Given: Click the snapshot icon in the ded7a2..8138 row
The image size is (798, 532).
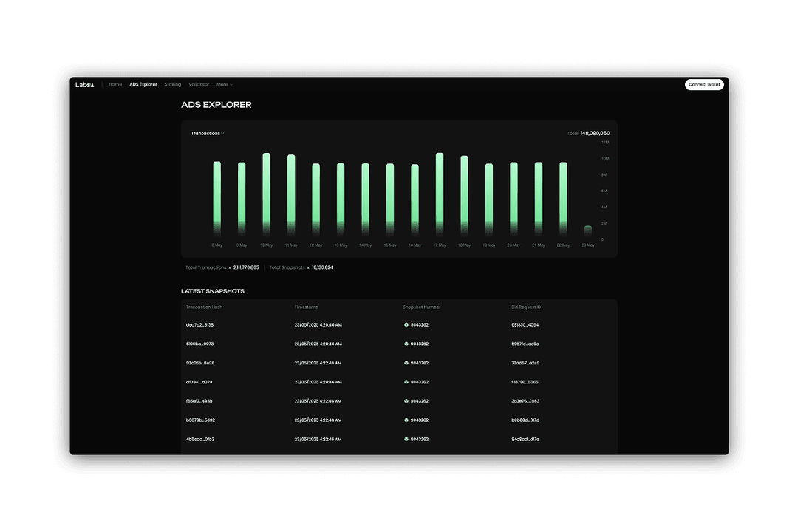Looking at the screenshot, I should [x=406, y=325].
